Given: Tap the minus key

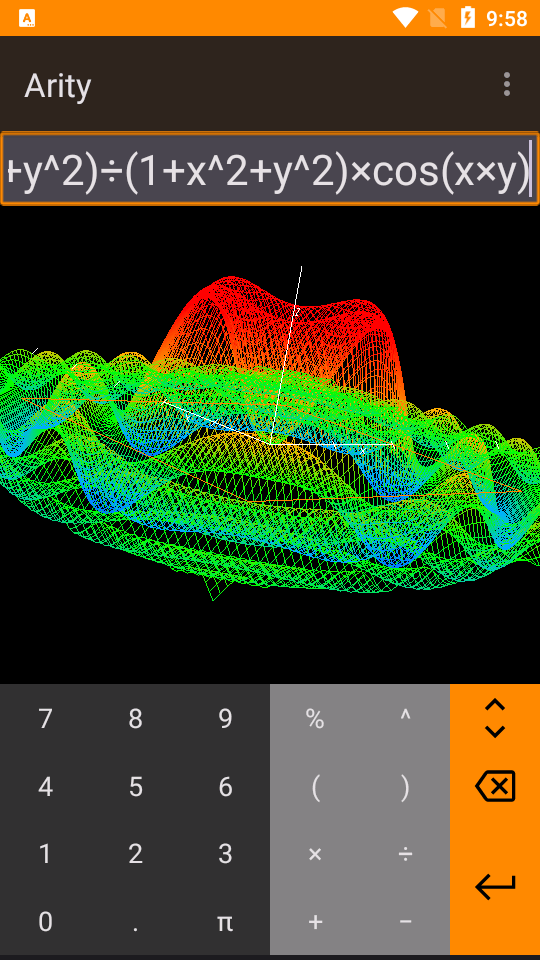Looking at the screenshot, I should 405,921.
